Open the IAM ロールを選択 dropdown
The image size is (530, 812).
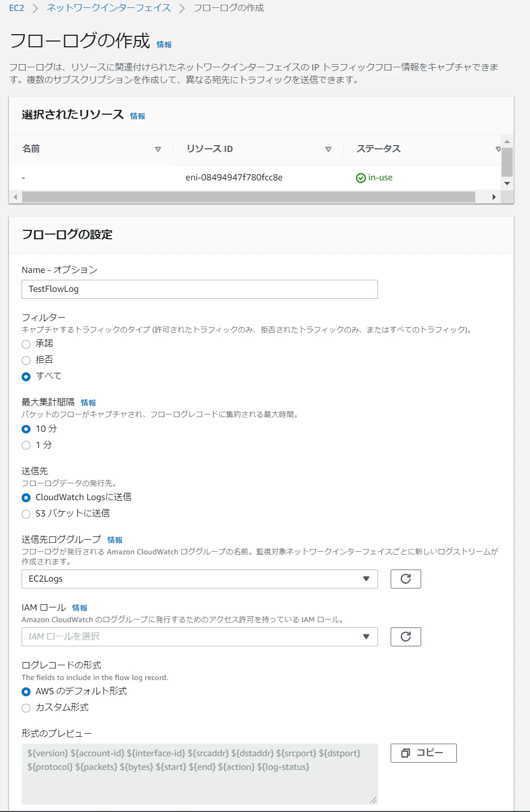(200, 637)
